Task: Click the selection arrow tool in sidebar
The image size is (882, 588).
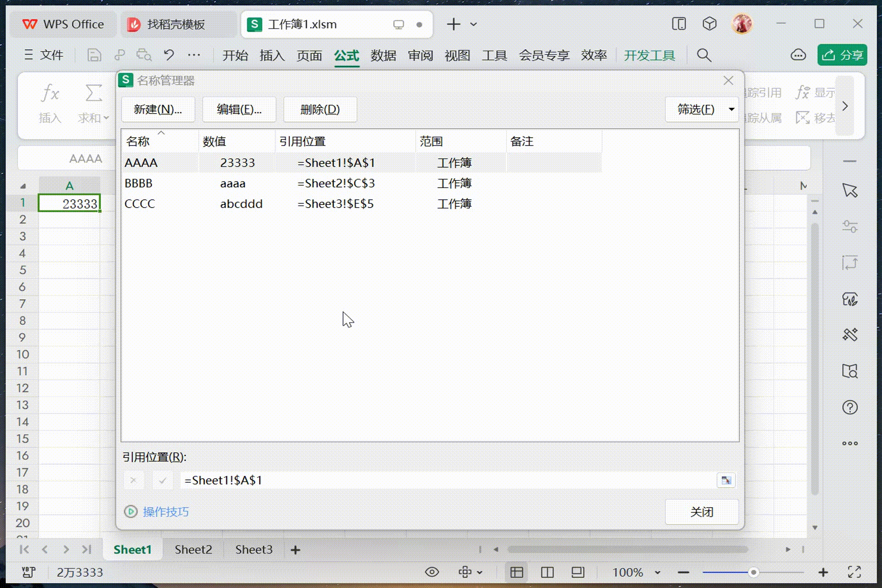Action: (850, 190)
